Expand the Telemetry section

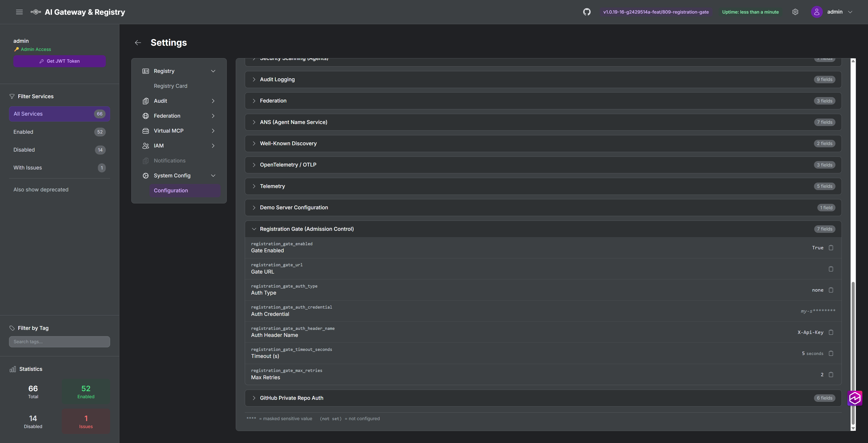point(543,186)
